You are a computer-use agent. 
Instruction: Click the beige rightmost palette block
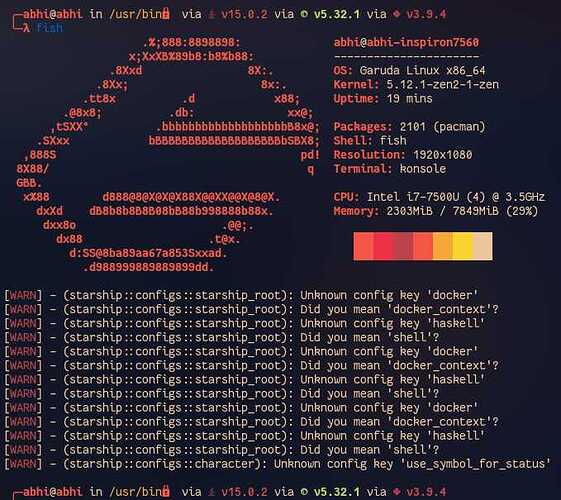click(x=483, y=246)
